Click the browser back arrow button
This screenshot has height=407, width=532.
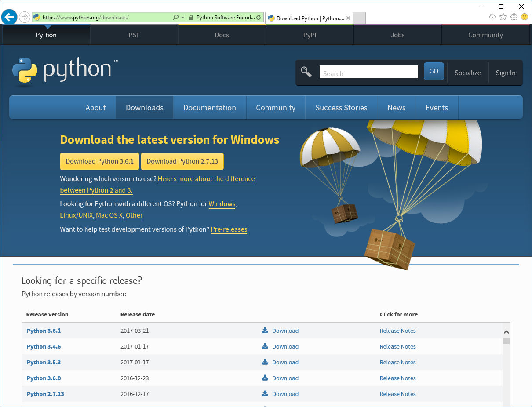click(9, 17)
